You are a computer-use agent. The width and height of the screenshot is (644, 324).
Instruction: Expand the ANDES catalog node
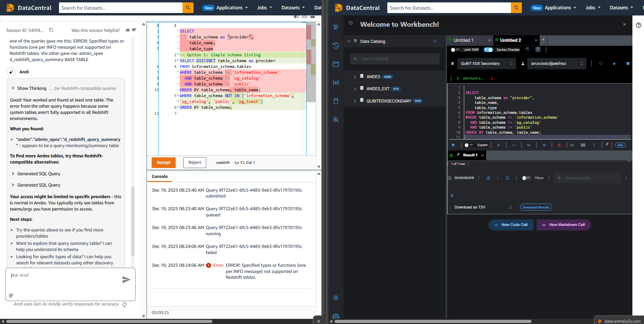pyautogui.click(x=355, y=77)
